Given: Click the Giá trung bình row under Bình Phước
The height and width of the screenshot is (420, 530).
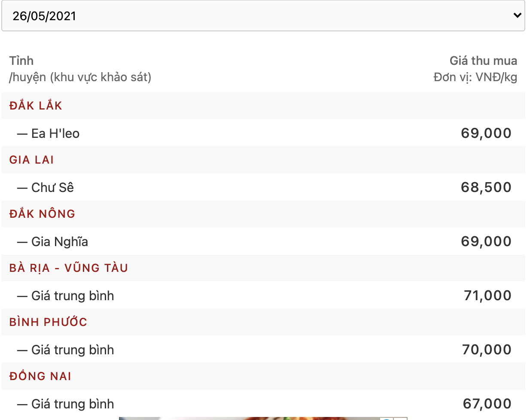Looking at the screenshot, I should pyautogui.click(x=263, y=350).
